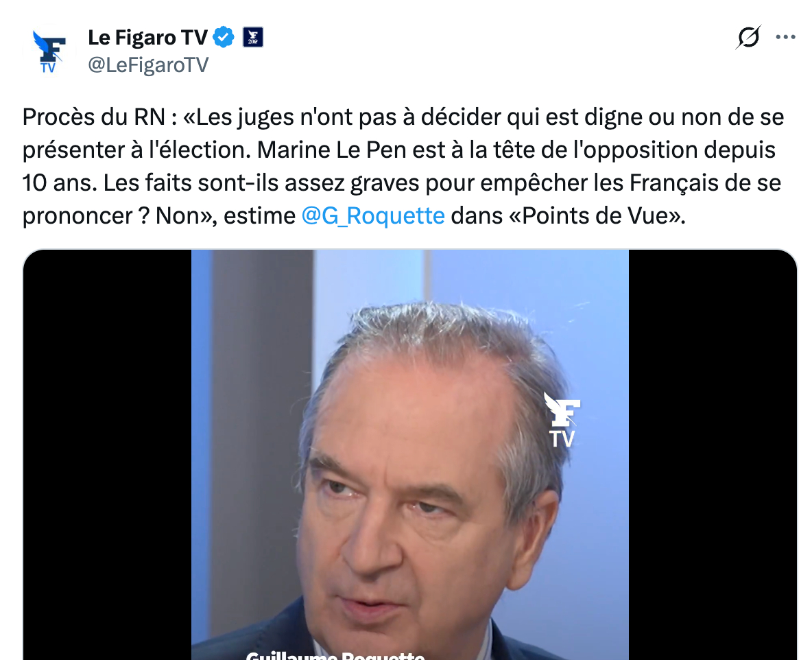Open the Grok explain-post icon
Screen dimensions: 812x660
click(748, 37)
